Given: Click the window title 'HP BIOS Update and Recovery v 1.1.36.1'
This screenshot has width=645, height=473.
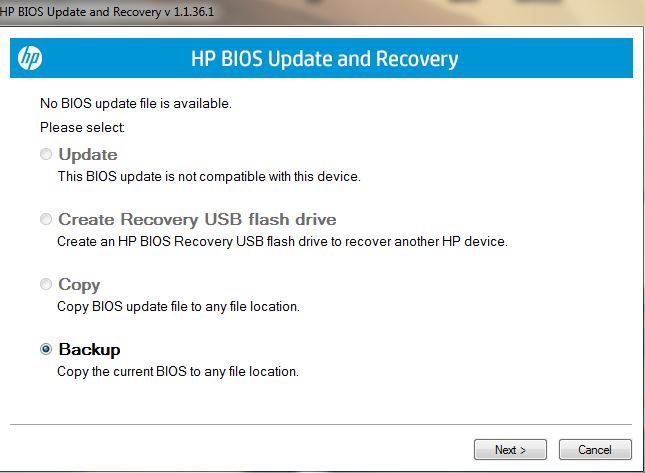Looking at the screenshot, I should point(107,12).
